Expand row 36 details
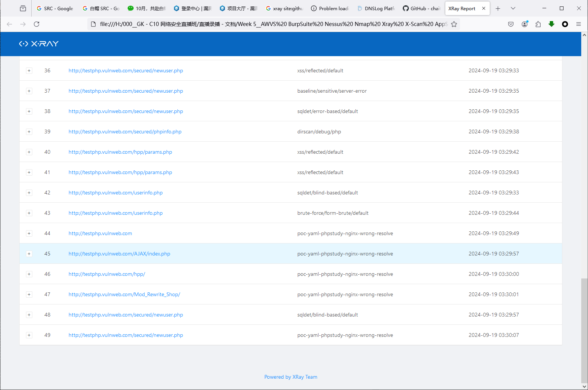Viewport: 588px width, 390px height. (29, 70)
